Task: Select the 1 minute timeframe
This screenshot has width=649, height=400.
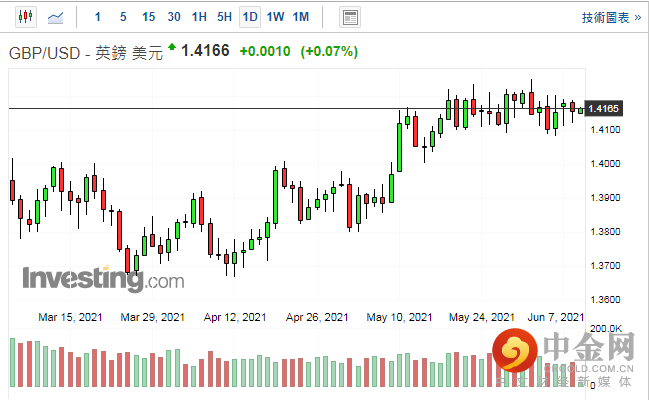Action: (x=97, y=17)
